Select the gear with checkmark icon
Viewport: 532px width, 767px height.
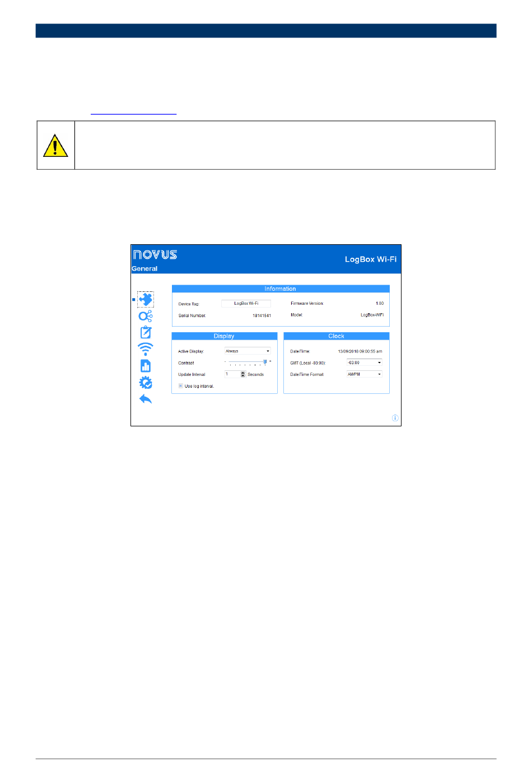tap(146, 383)
